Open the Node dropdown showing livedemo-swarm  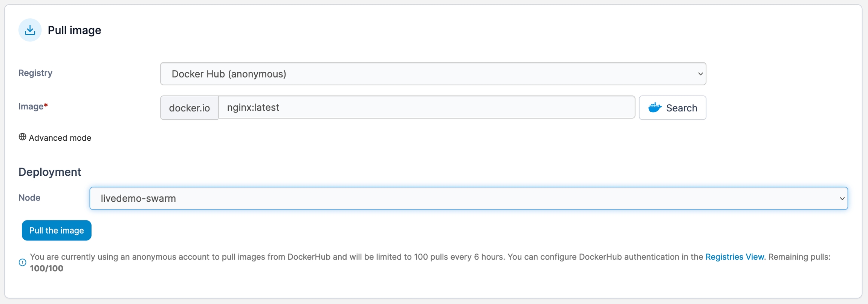click(x=468, y=198)
